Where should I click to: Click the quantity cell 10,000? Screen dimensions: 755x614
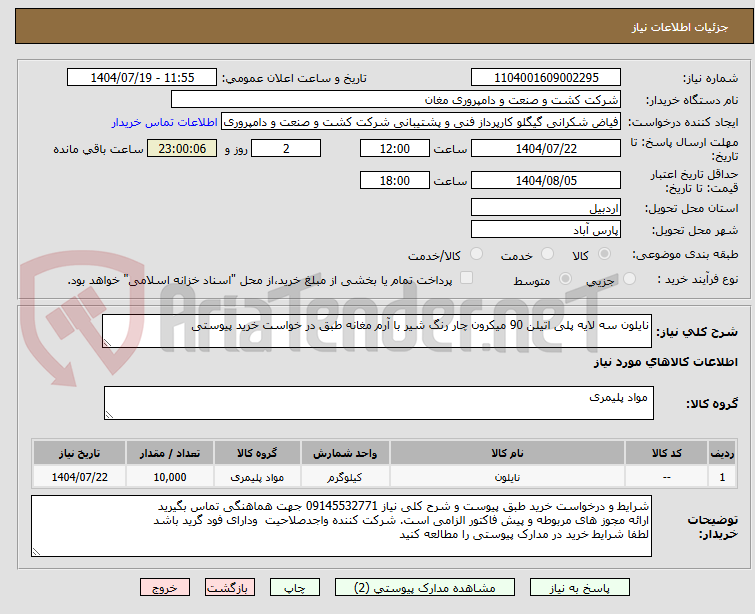point(169,477)
